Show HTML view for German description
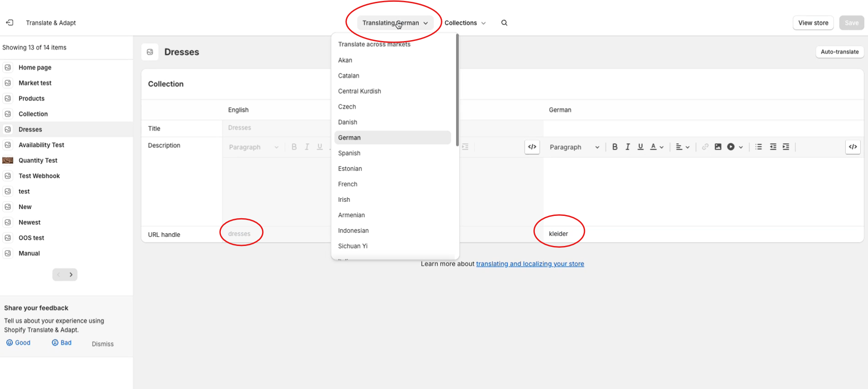Image resolution: width=868 pixels, height=389 pixels. (x=853, y=147)
